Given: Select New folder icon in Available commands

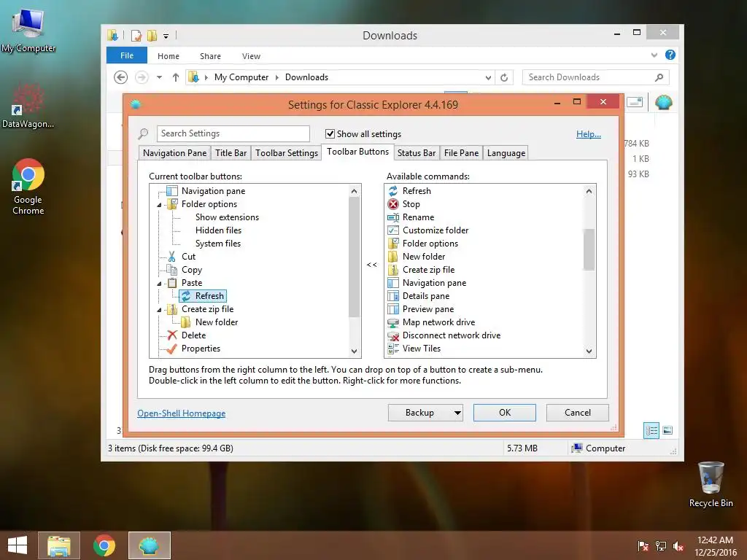Looking at the screenshot, I should (393, 257).
